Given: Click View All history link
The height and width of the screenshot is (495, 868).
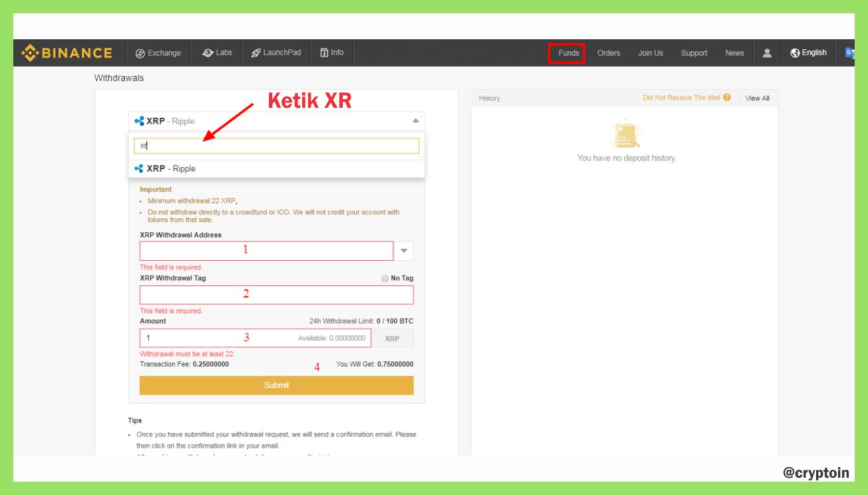Looking at the screenshot, I should [757, 98].
